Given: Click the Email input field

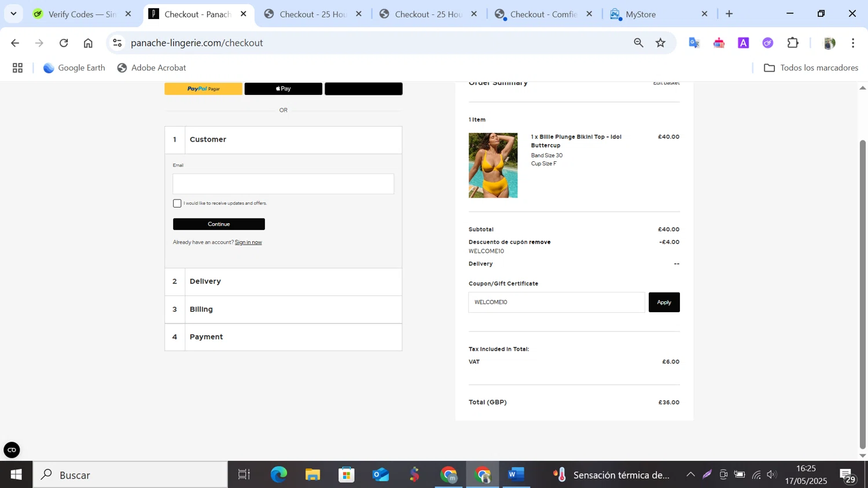Looking at the screenshot, I should (283, 184).
